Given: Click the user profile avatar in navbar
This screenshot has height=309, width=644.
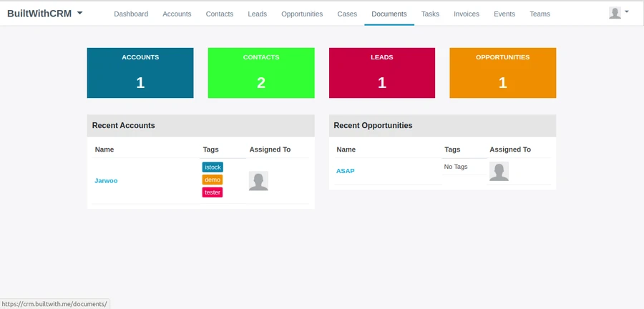Looking at the screenshot, I should [615, 13].
